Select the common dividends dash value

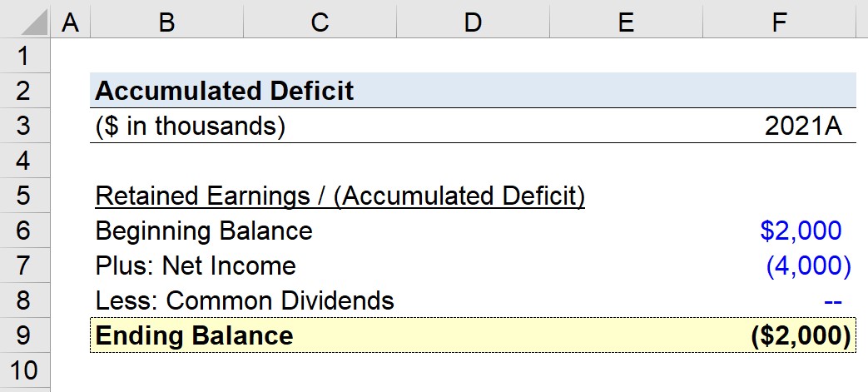[x=833, y=302]
